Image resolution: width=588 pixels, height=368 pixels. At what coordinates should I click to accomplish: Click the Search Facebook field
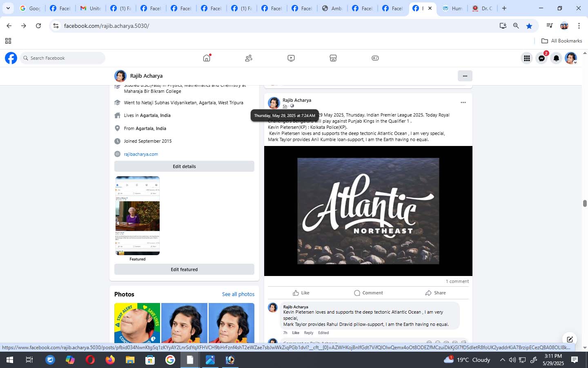coord(62,58)
